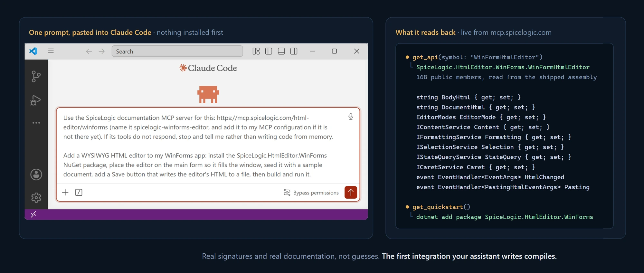Screen dimensions: 644x273
Task: Close the VS Code window
Action: pyautogui.click(x=356, y=51)
